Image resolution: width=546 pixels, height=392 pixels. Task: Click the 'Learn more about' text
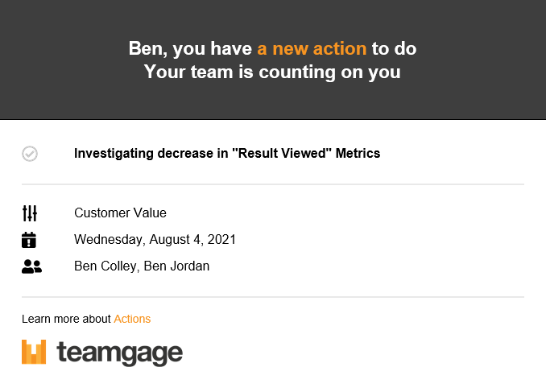pyautogui.click(x=66, y=319)
